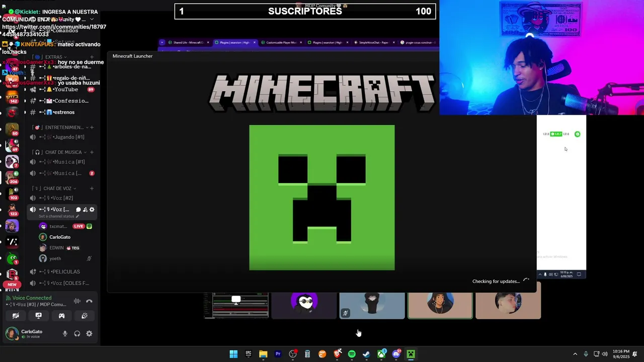Viewport: 644px width, 362px height.
Task: Open Discord User Settings gear
Action: point(89,333)
